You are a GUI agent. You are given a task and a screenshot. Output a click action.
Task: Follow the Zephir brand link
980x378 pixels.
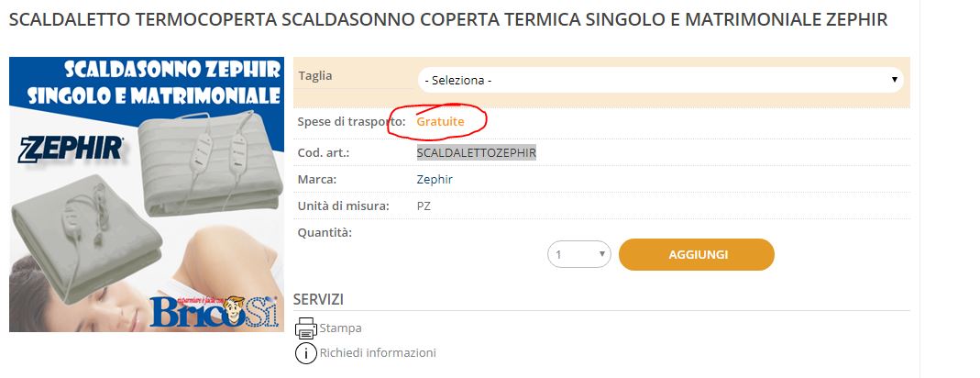[x=435, y=179]
